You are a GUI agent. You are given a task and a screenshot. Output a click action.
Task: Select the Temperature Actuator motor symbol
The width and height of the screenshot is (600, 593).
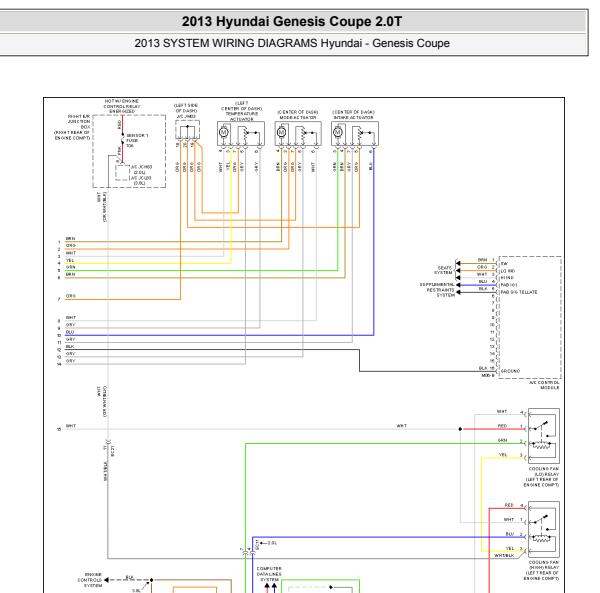click(223, 132)
